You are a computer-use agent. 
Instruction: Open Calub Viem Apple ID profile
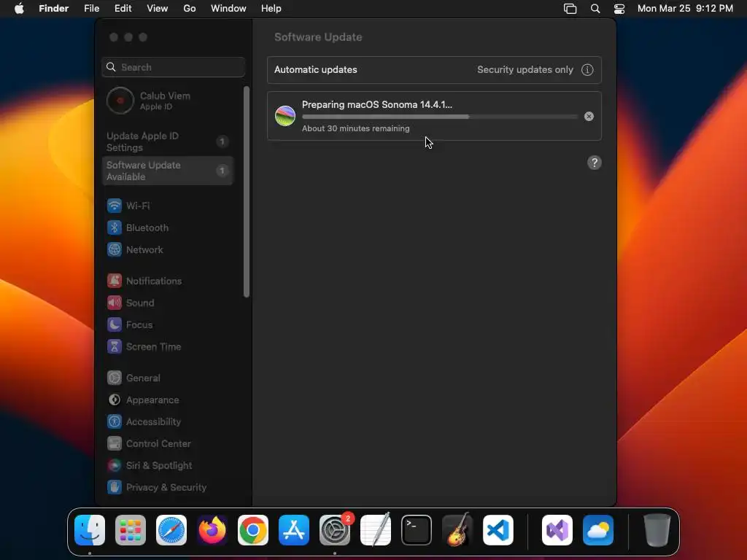(x=168, y=101)
